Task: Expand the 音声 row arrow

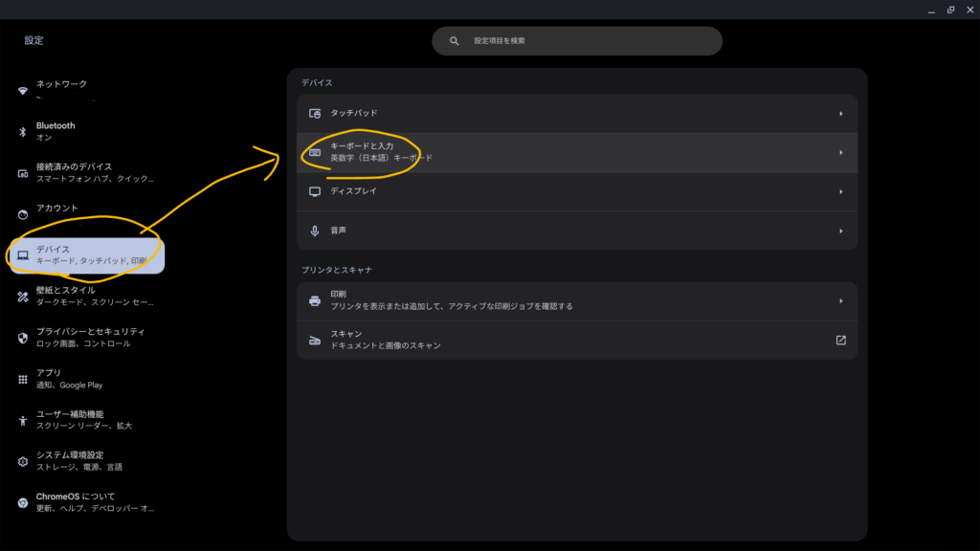Action: [x=840, y=231]
